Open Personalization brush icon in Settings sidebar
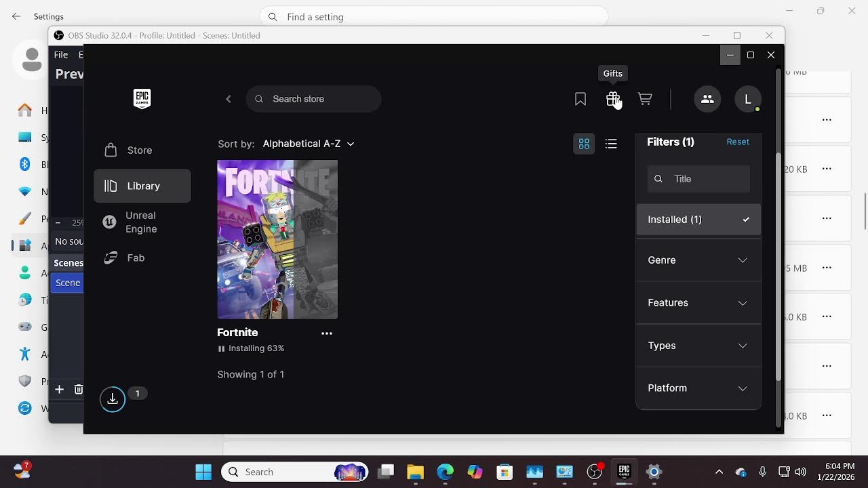Image resolution: width=868 pixels, height=488 pixels. point(25,218)
